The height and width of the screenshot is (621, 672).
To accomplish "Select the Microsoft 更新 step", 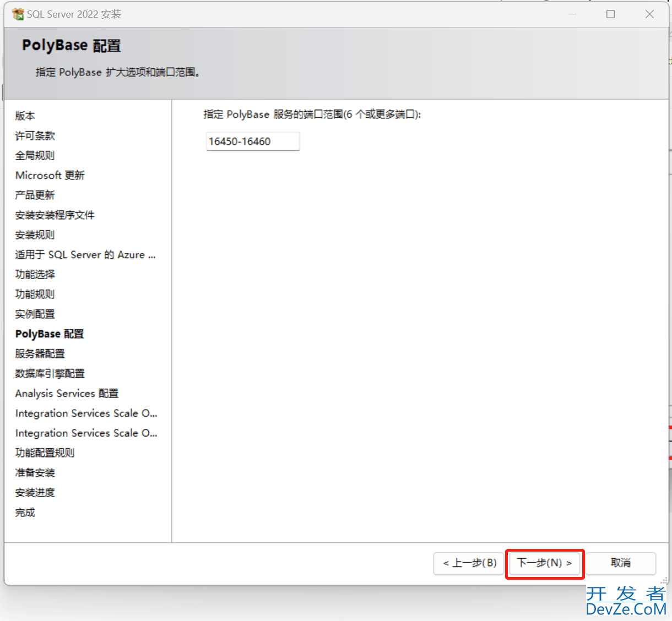I will 50,175.
